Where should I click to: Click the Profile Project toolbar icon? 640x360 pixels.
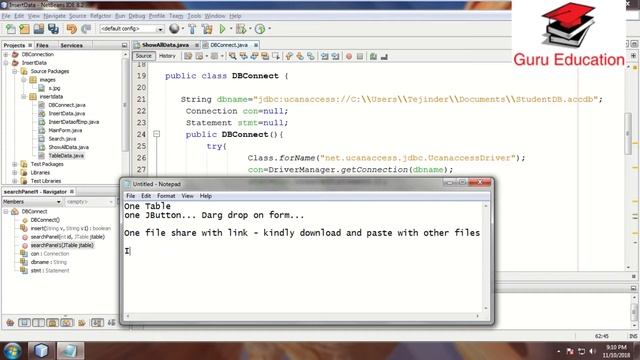coord(260,29)
